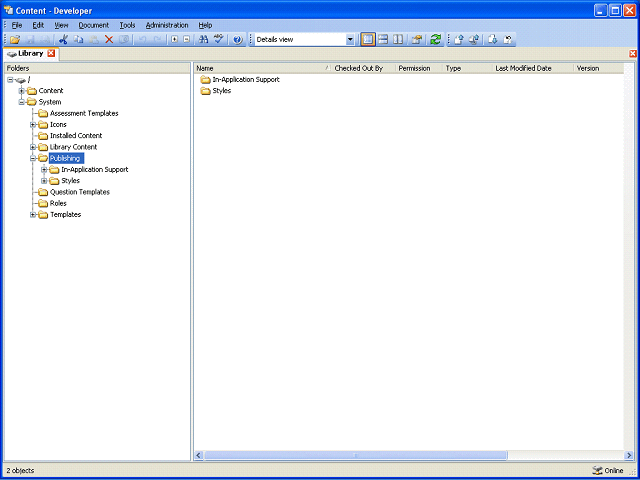
Task: Close the pane using far-right red X
Action: point(633,53)
